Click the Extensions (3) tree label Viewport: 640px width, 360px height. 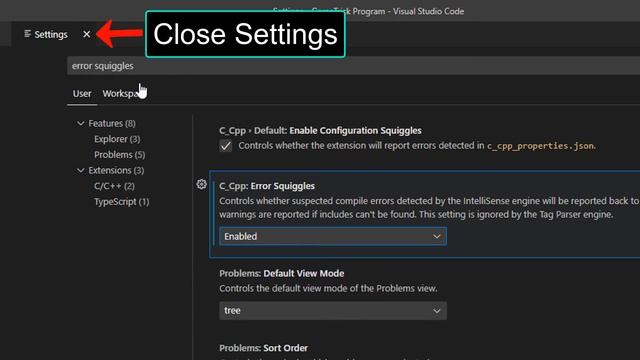coord(116,170)
